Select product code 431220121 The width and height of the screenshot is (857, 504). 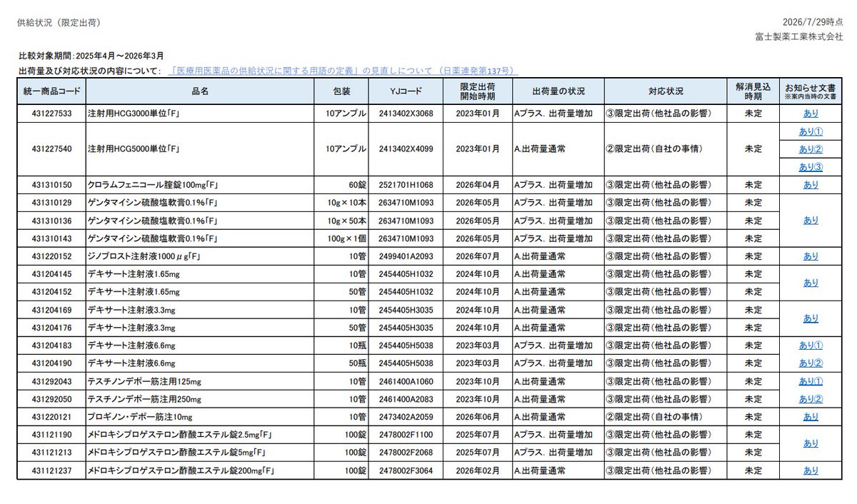click(x=51, y=417)
